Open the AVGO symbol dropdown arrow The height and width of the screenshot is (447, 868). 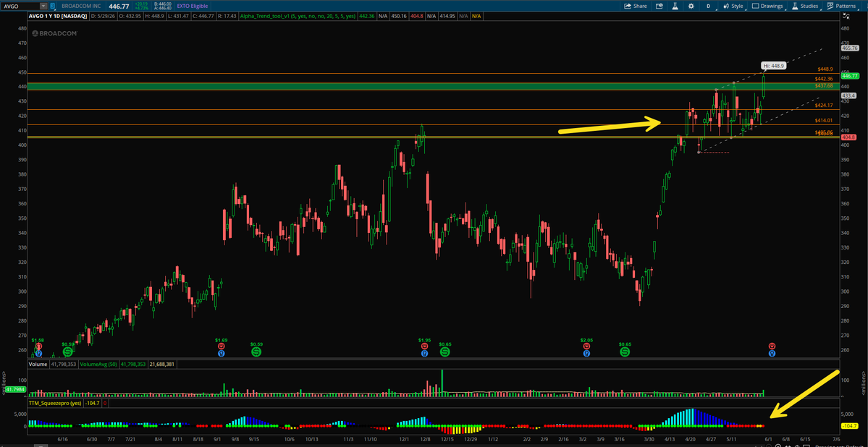pos(43,6)
